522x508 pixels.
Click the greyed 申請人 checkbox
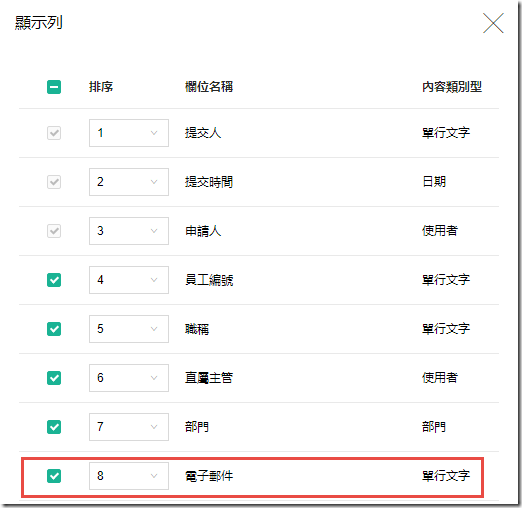54,231
